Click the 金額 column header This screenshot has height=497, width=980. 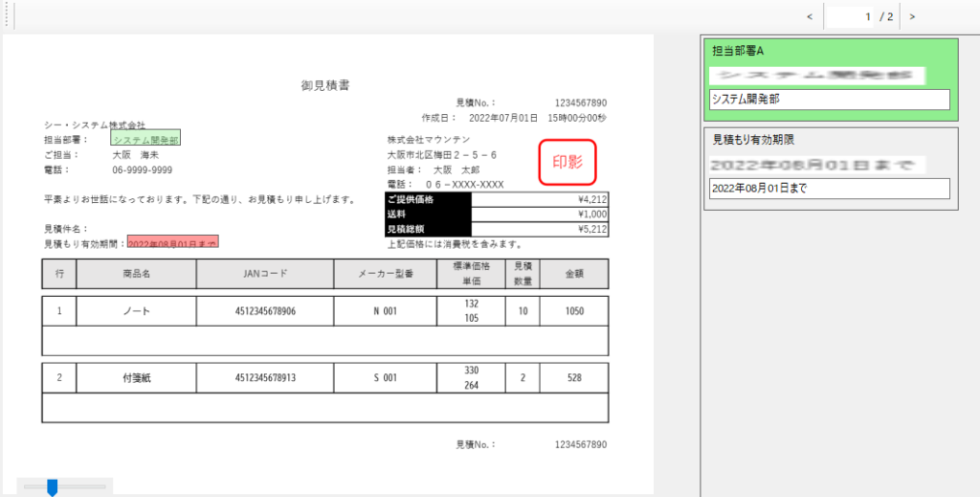pos(574,274)
